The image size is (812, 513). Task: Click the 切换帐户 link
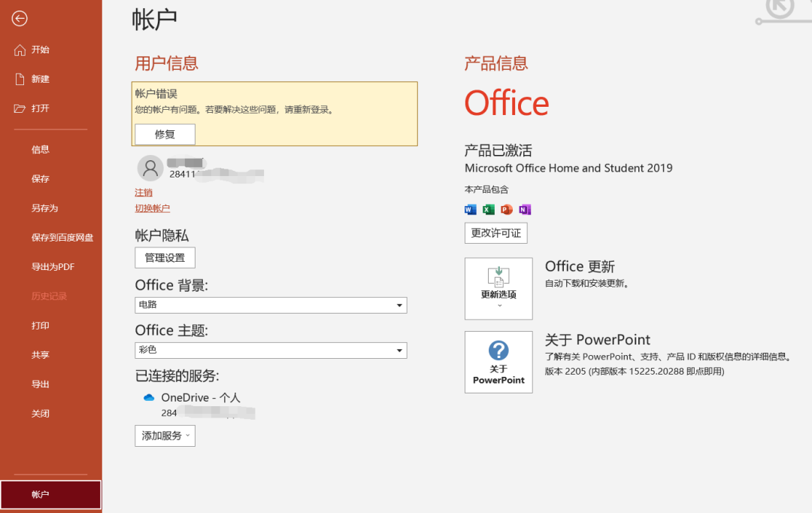(x=152, y=208)
